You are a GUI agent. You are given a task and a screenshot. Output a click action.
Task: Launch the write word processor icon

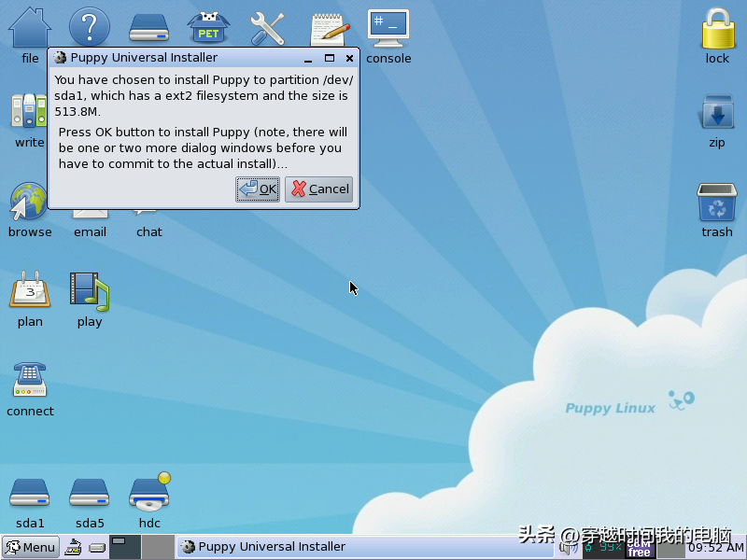(x=29, y=110)
